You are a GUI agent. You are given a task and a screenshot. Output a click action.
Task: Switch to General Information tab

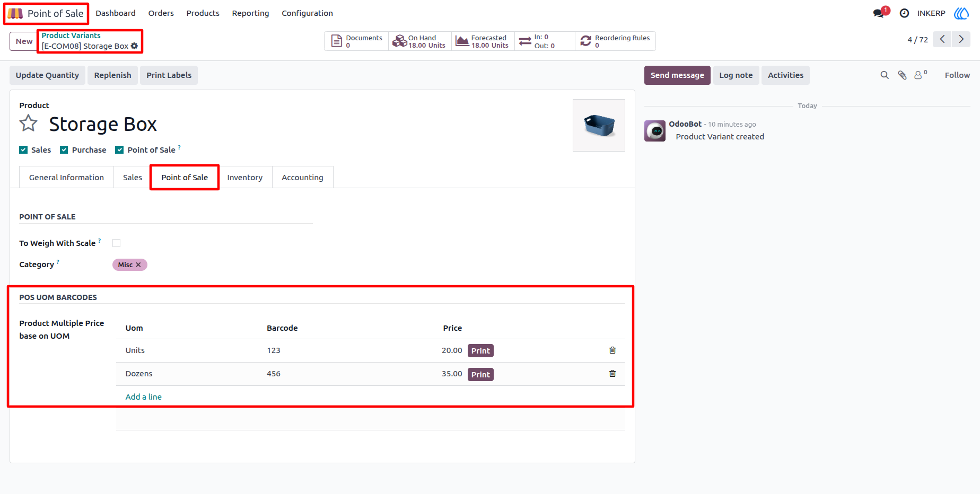(x=66, y=178)
